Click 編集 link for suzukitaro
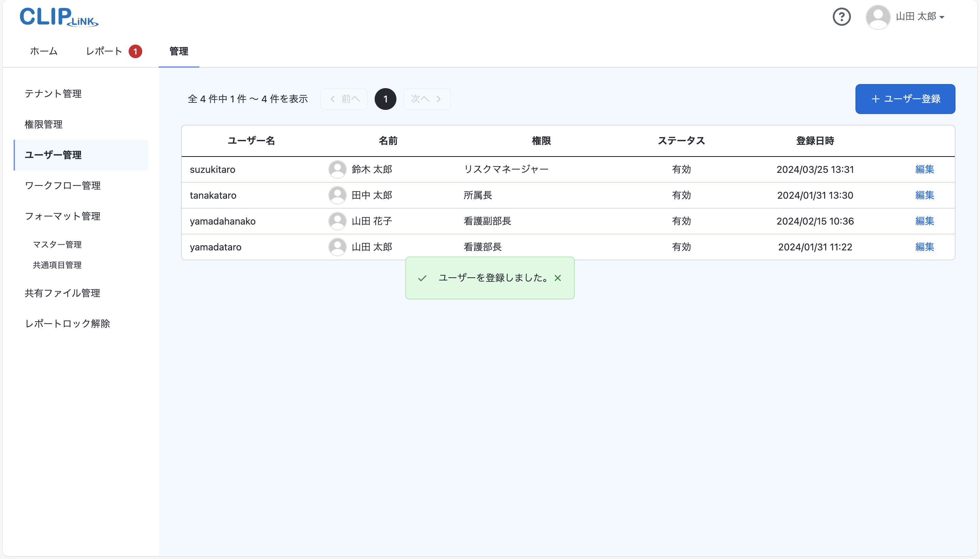This screenshot has width=980, height=559. point(924,169)
